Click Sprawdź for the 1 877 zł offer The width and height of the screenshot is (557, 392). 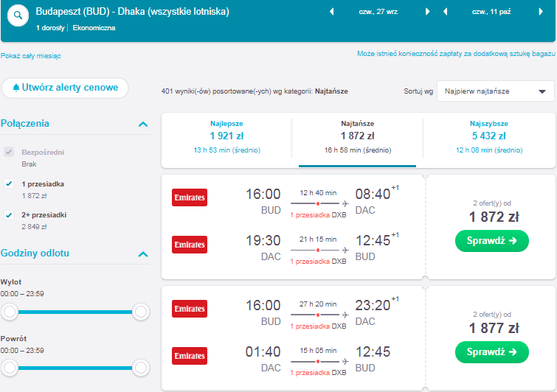[491, 352]
